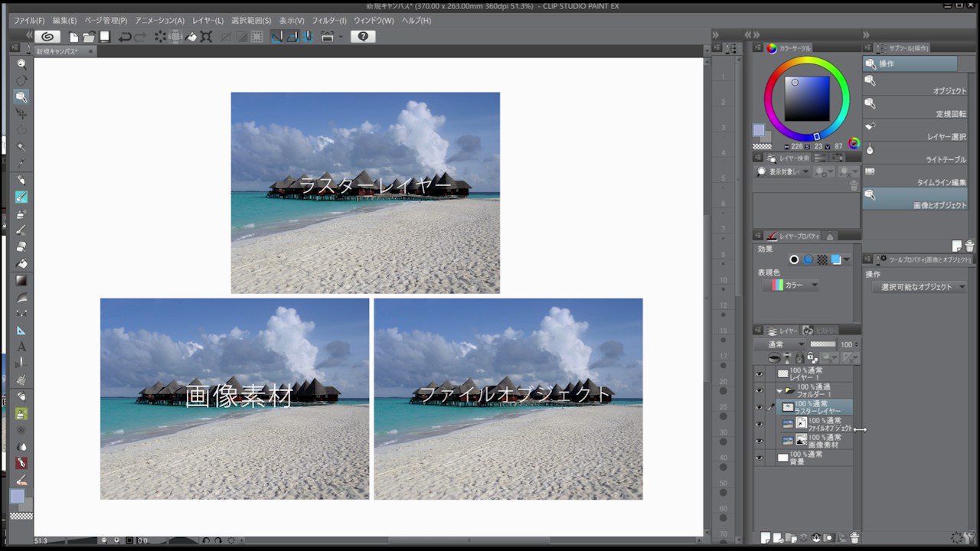The image size is (980, 551).
Task: Open レイヤー(L) menu
Action: [x=207, y=20]
